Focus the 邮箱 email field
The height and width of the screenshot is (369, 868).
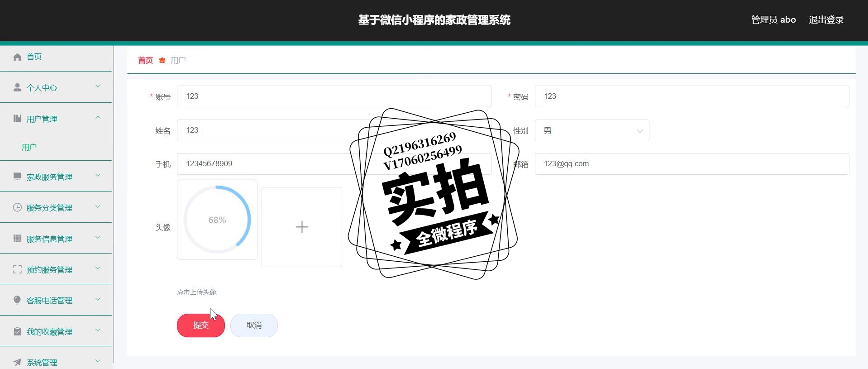692,164
